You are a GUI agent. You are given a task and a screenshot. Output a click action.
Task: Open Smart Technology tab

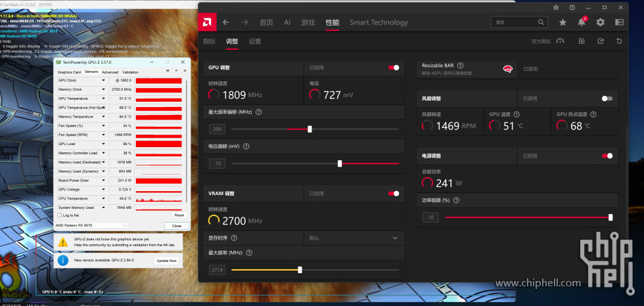point(379,22)
